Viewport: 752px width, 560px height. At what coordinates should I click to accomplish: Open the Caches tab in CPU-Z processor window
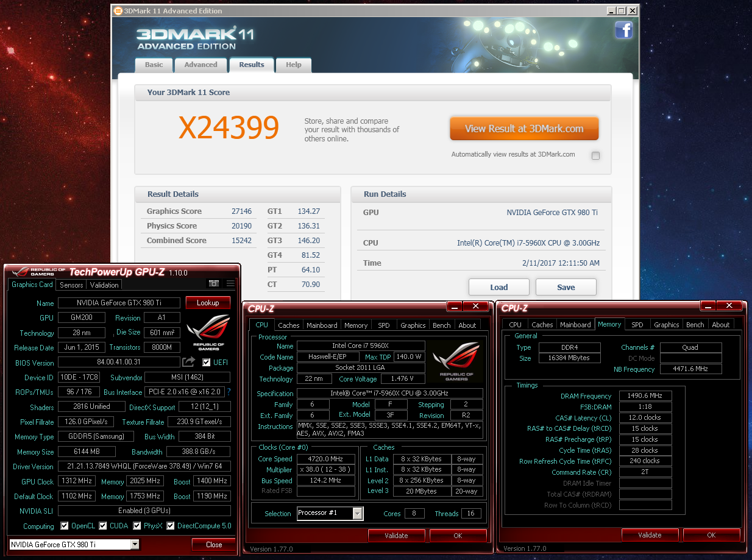289,325
